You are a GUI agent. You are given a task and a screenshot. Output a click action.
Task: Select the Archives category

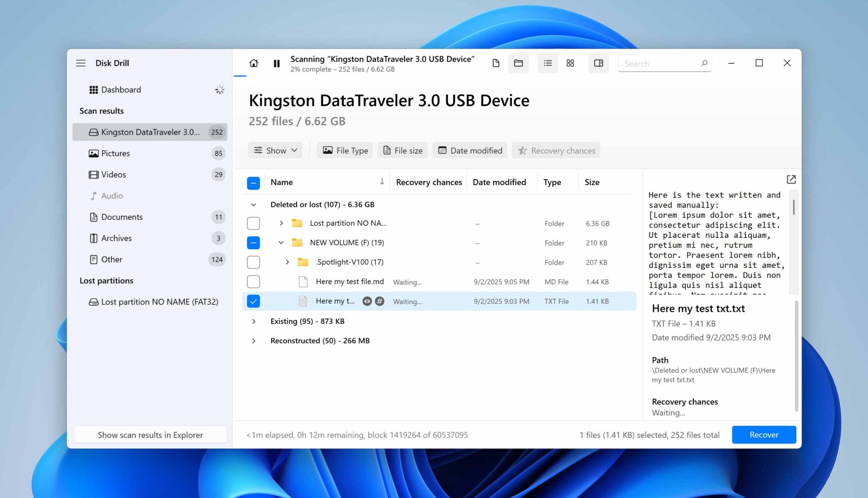117,238
